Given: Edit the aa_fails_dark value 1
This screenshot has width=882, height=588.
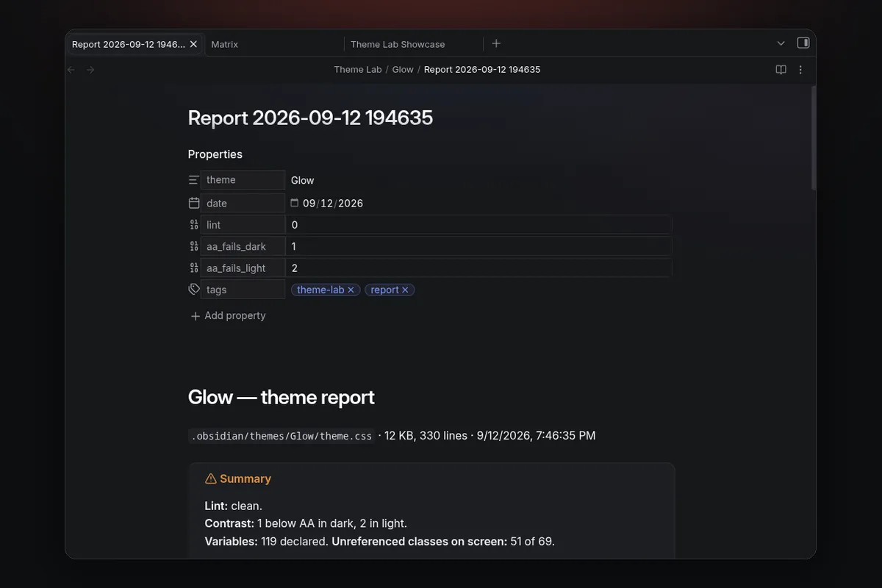Looking at the screenshot, I should [479, 246].
